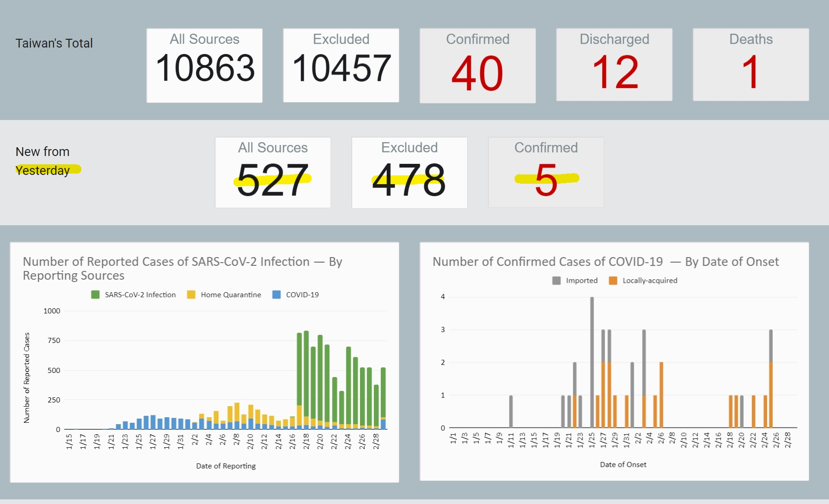Click the 1/15 tick label on reporting chart
Screen dimensions: 829x504
pyautogui.click(x=69, y=441)
